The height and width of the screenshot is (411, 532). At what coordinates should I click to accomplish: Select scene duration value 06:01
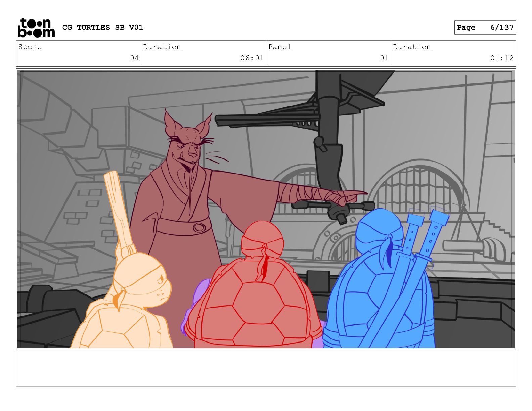tap(252, 58)
